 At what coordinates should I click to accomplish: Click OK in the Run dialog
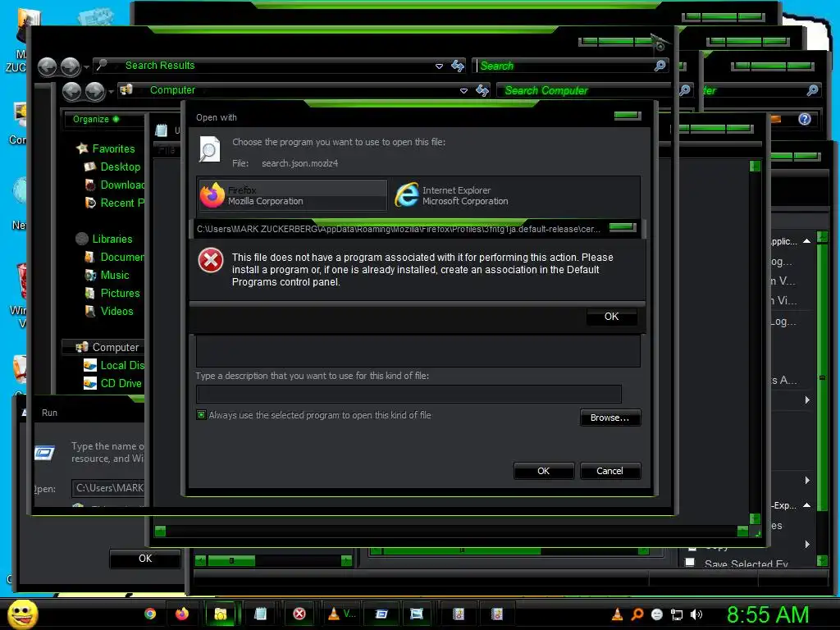click(144, 558)
